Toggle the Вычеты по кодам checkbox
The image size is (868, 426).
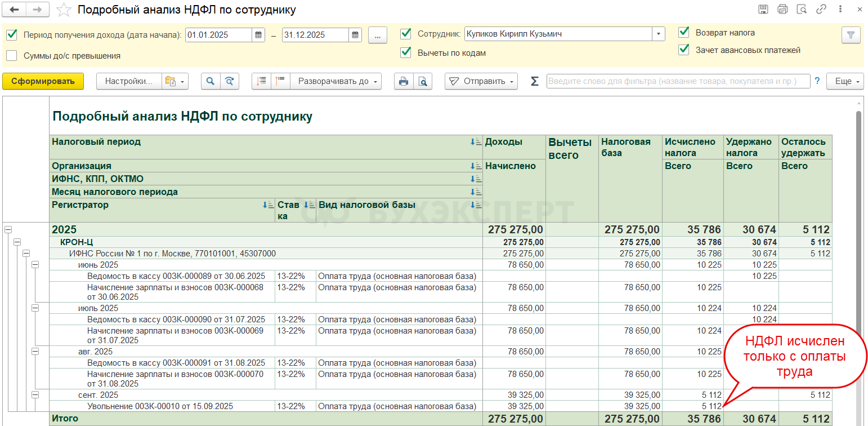pos(405,52)
